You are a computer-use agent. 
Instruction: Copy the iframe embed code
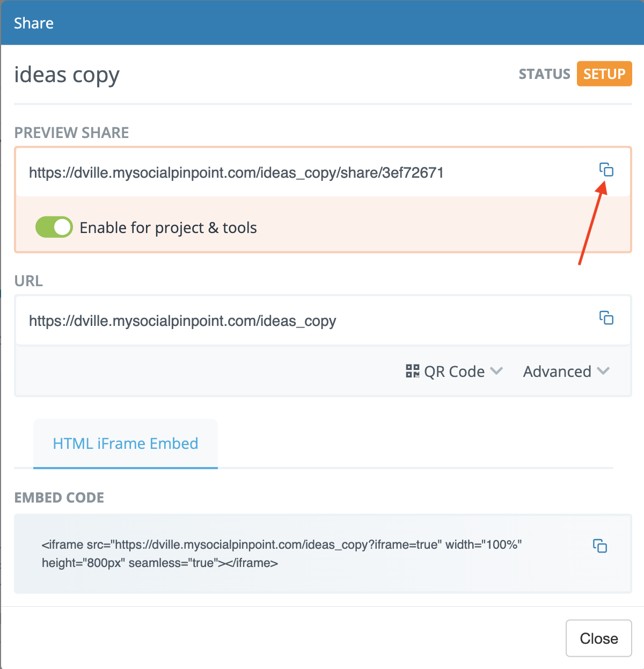pyautogui.click(x=600, y=546)
